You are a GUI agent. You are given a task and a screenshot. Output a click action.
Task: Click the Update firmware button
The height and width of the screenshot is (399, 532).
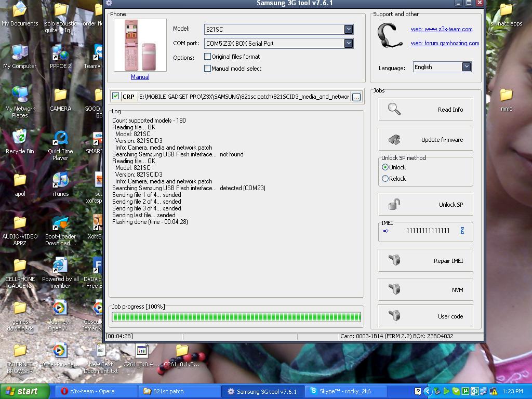point(425,139)
